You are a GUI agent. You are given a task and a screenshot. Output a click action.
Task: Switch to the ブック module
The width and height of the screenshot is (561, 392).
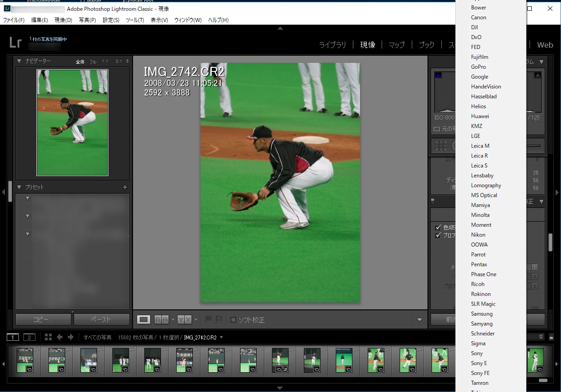pyautogui.click(x=427, y=45)
